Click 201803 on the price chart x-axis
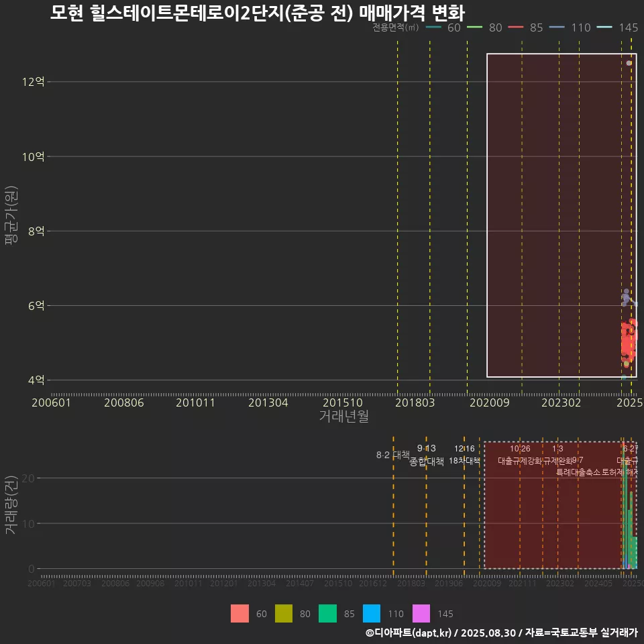 click(415, 402)
